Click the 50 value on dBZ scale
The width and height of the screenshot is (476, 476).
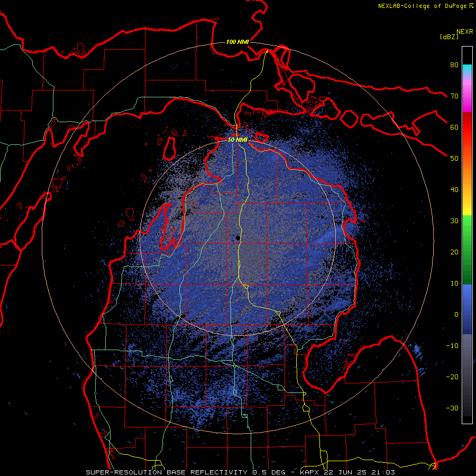454,159
